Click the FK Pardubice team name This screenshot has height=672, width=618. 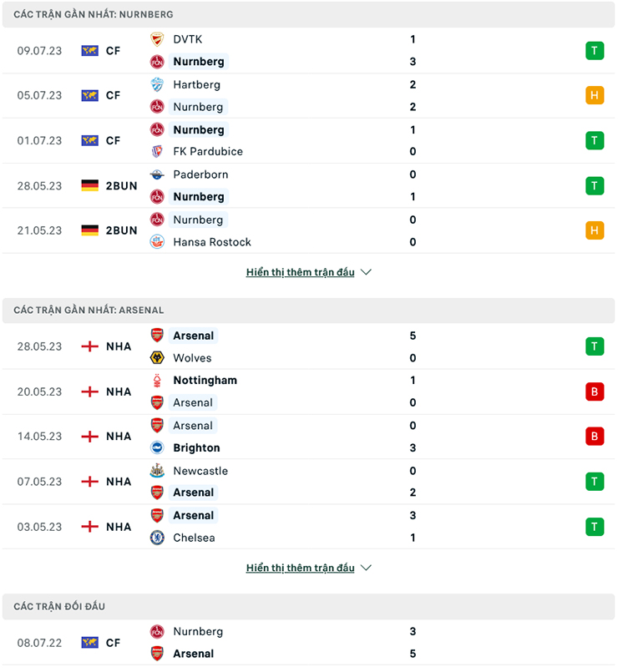[203, 152]
